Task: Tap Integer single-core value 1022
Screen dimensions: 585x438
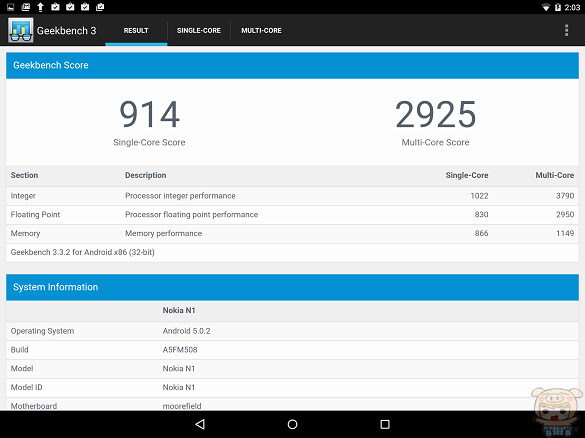Action: pyautogui.click(x=479, y=196)
